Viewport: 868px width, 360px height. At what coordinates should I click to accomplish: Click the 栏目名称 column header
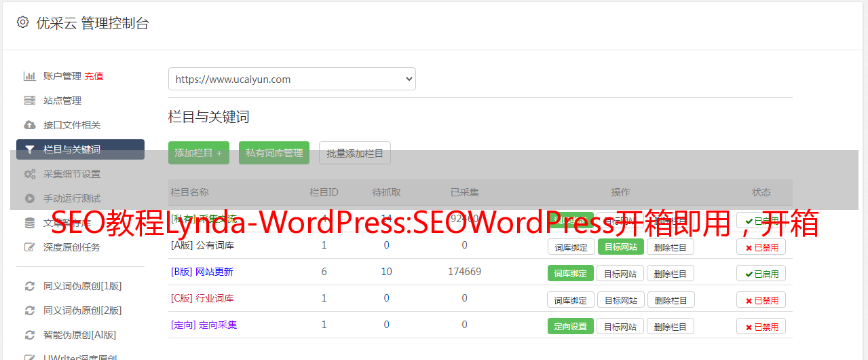[x=190, y=192]
